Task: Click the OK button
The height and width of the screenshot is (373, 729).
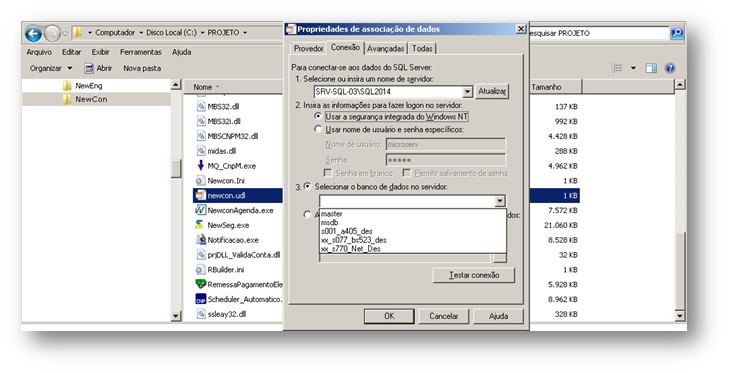Action: pos(389,316)
